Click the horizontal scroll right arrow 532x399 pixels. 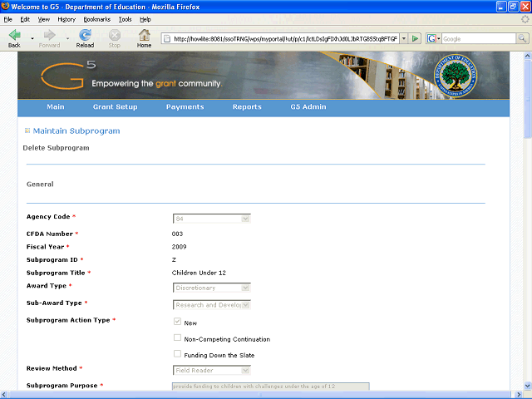pyautogui.click(x=519, y=395)
